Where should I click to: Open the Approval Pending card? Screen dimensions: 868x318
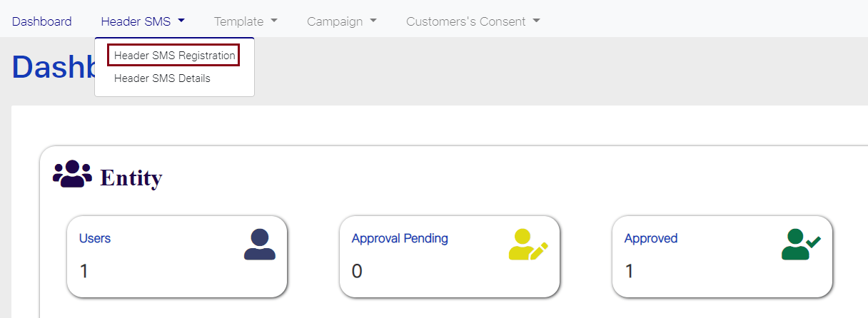[450, 257]
